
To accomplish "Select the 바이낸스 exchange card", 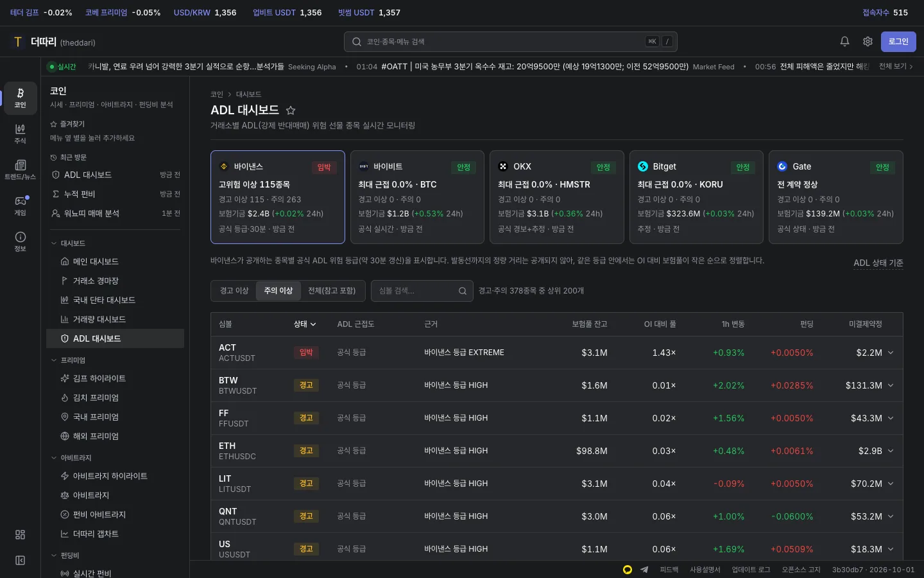I will (278, 197).
